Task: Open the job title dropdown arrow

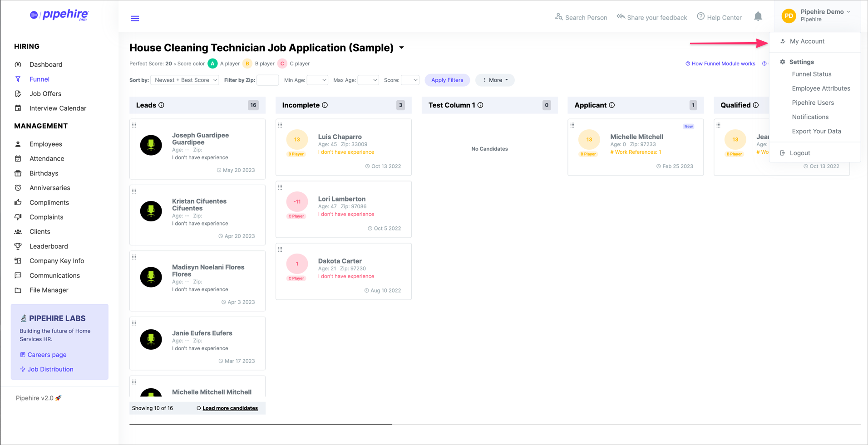Action: pyautogui.click(x=402, y=48)
